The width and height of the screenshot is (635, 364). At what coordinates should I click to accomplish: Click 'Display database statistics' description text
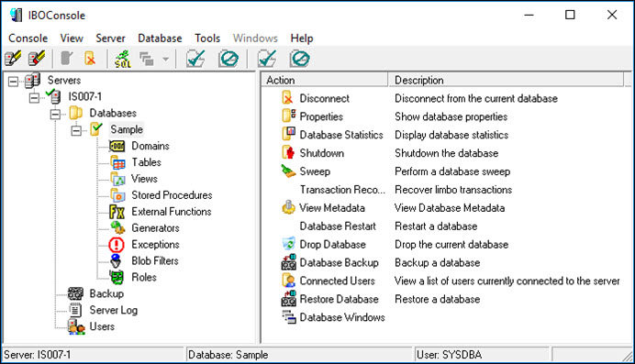(x=451, y=135)
